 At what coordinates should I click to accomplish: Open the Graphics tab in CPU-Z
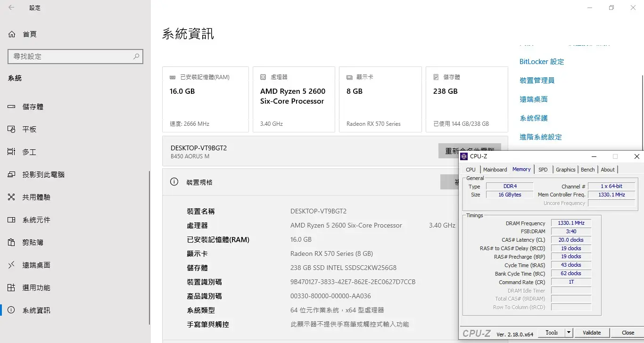565,170
